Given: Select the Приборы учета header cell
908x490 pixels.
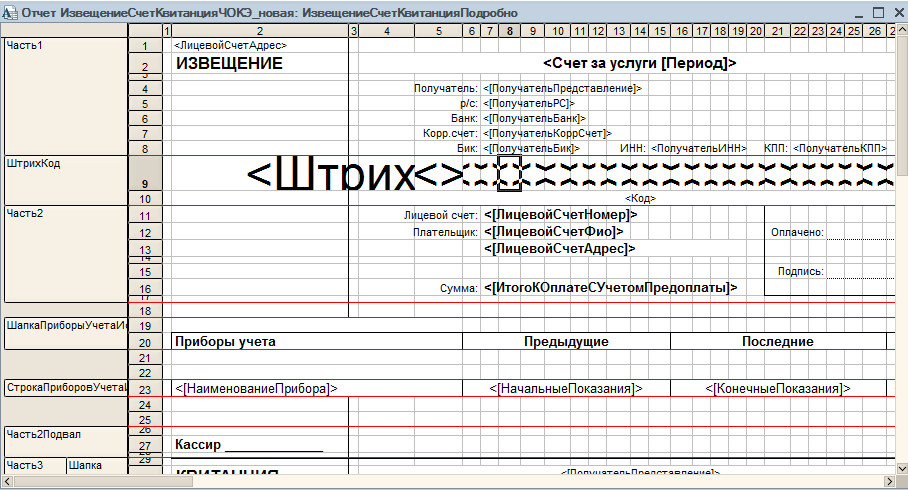Looking at the screenshot, I should [x=226, y=342].
